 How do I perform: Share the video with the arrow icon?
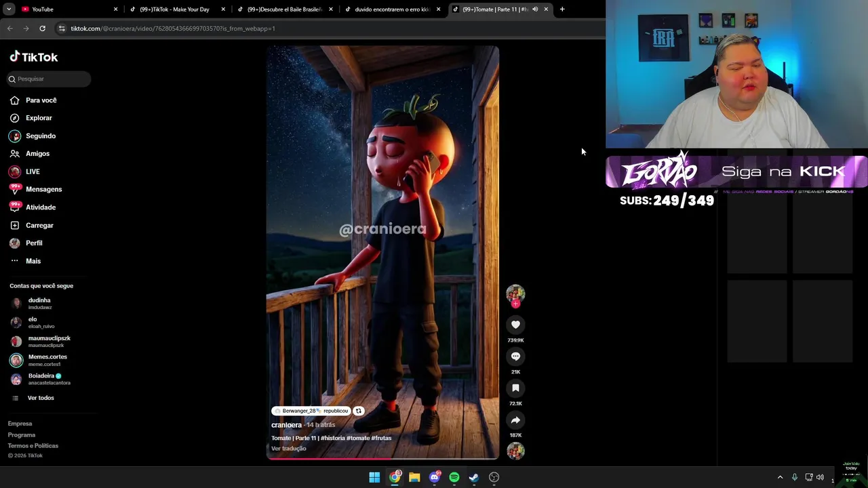coord(515,420)
